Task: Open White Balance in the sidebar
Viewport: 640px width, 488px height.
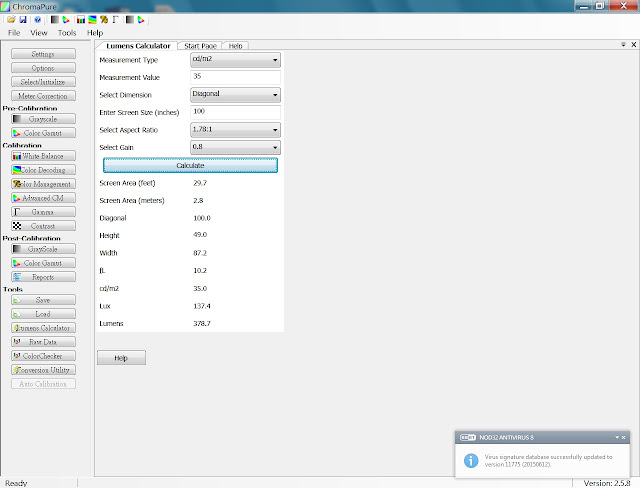Action: click(x=43, y=156)
